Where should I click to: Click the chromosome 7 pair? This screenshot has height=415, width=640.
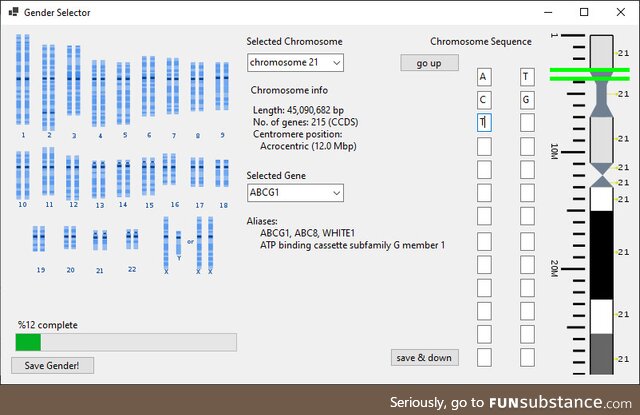click(x=172, y=85)
